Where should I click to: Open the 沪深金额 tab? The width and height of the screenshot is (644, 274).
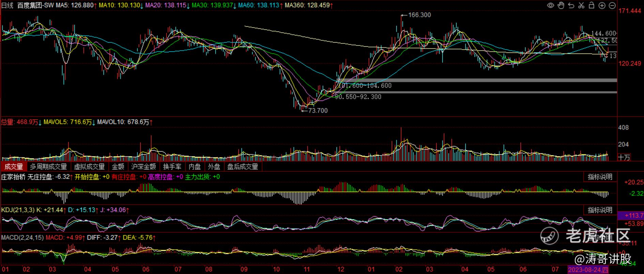pos(143,167)
